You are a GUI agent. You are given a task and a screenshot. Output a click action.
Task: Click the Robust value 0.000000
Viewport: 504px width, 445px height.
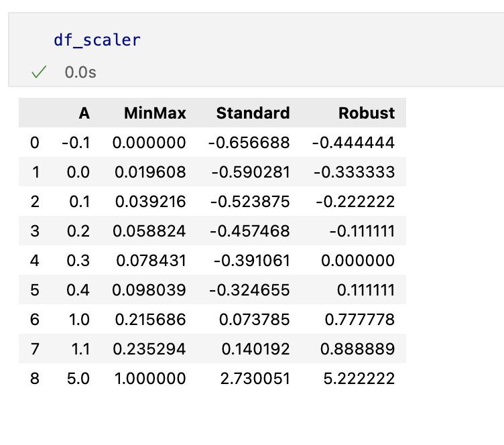click(x=358, y=261)
